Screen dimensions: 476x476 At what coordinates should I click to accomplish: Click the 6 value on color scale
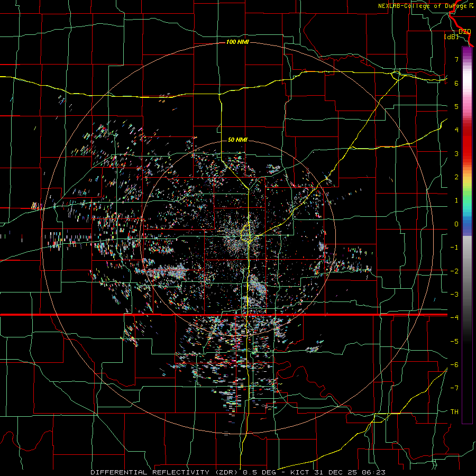(456, 83)
